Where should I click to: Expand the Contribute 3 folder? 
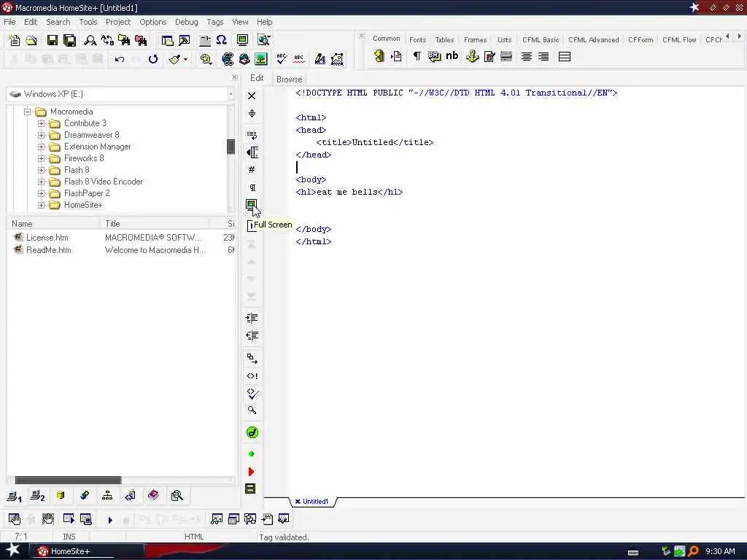coord(42,123)
